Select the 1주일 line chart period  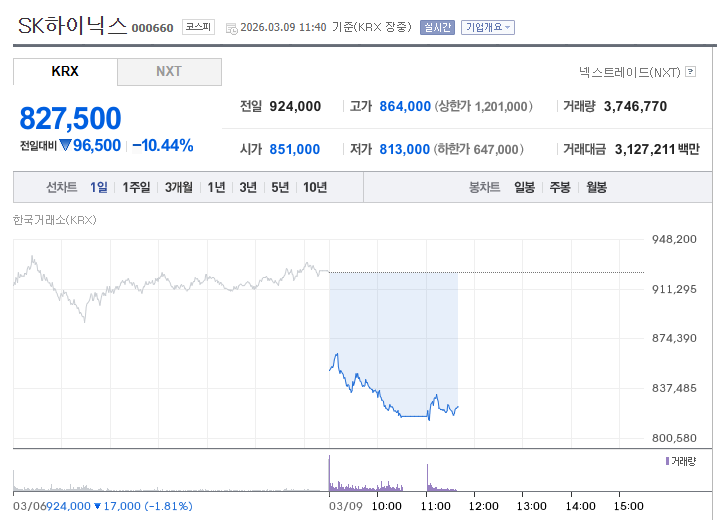click(x=136, y=187)
